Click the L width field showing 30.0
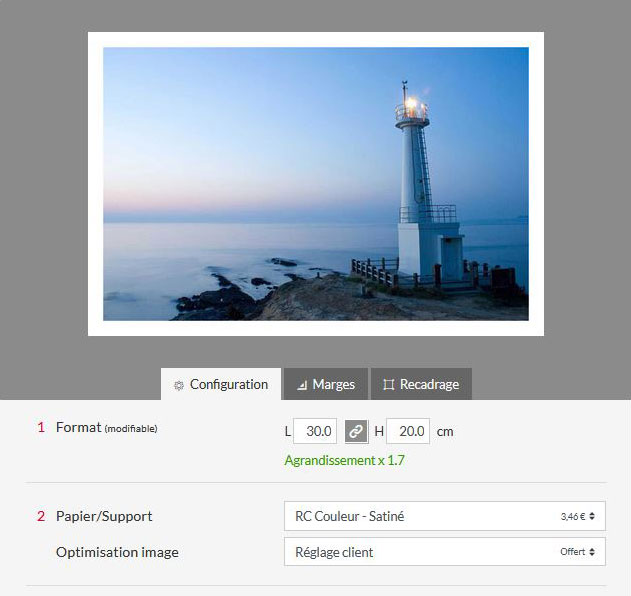This screenshot has width=631, height=596. tap(315, 432)
